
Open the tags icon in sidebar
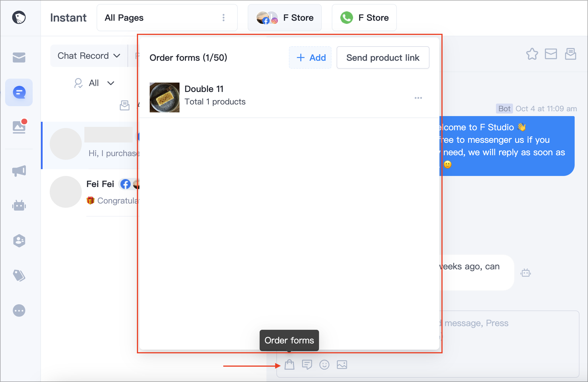(19, 276)
